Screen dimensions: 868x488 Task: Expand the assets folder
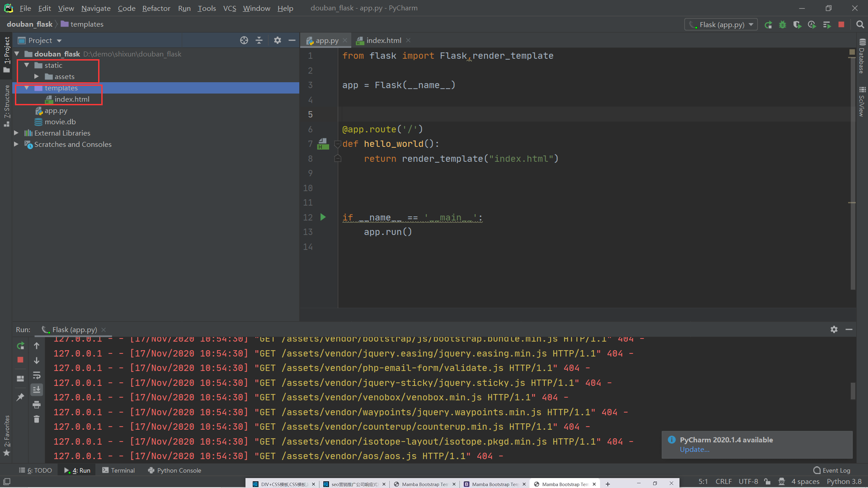[x=37, y=76]
